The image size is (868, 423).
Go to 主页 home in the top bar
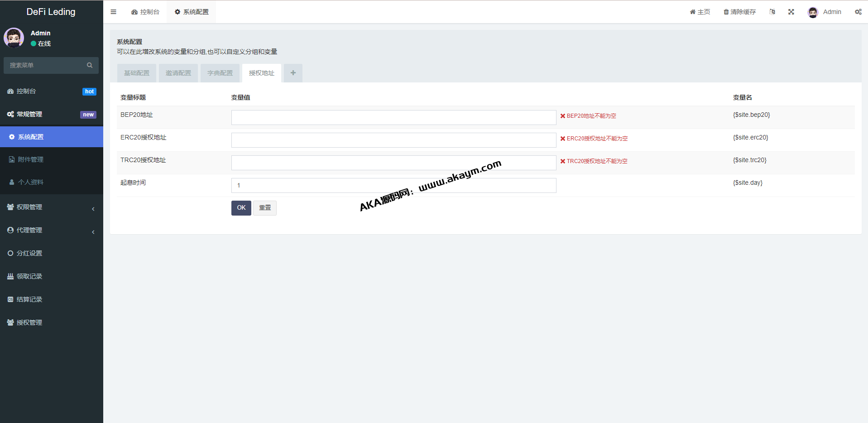tap(700, 12)
